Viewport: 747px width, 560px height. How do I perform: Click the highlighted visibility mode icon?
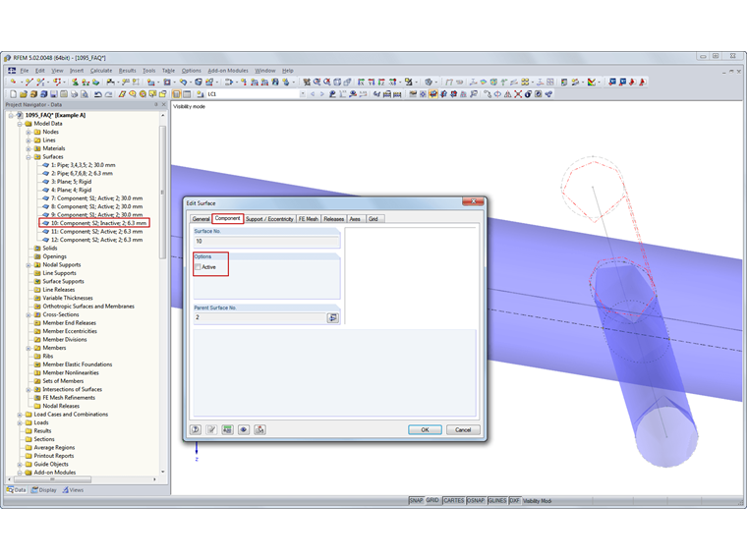[x=433, y=94]
